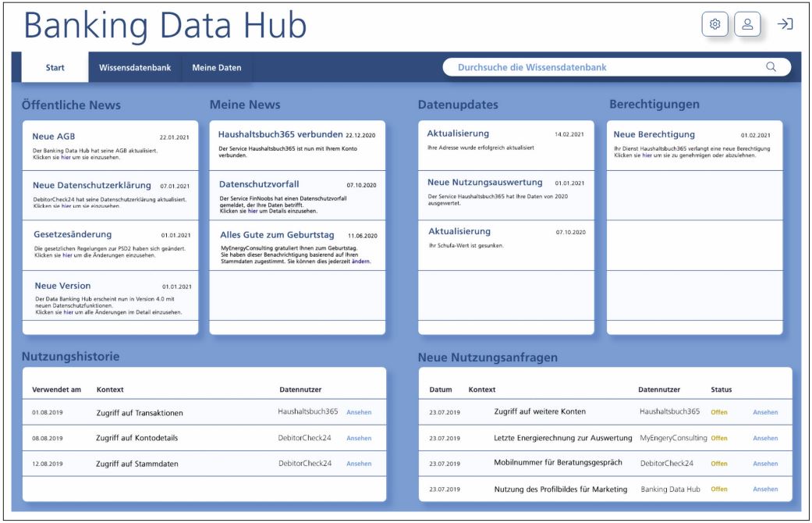Open 'hier' link in Neue Berechtigung card
The image size is (812, 523).
coord(647,155)
